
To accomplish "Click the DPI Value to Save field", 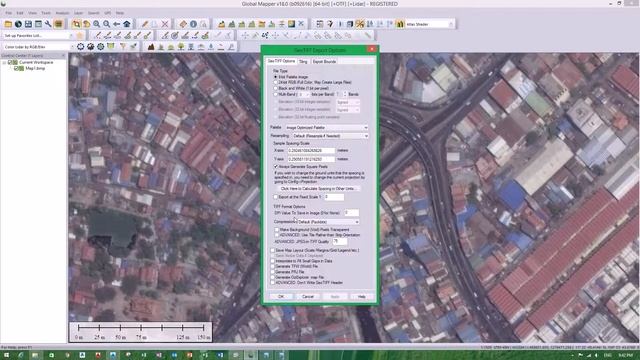I will (351, 213).
